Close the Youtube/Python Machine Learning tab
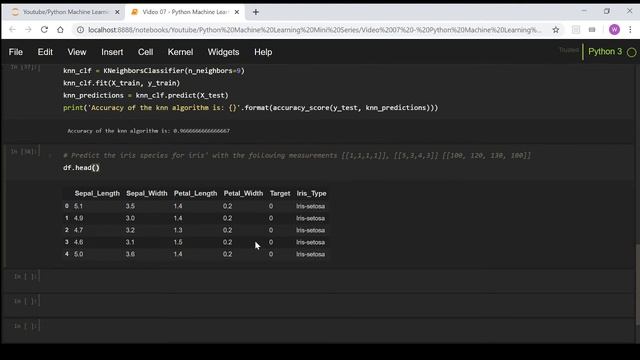This screenshot has width=640, height=360. [117, 12]
